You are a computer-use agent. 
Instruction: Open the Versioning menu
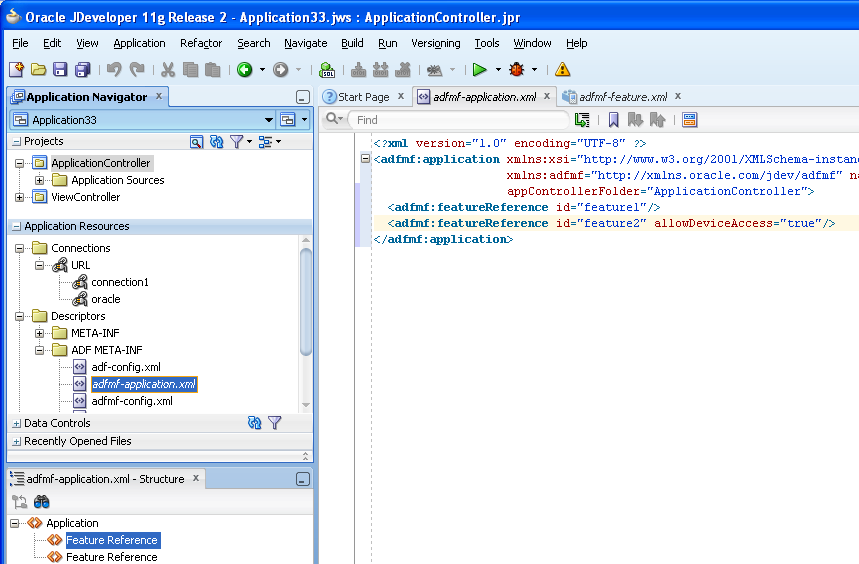[436, 43]
